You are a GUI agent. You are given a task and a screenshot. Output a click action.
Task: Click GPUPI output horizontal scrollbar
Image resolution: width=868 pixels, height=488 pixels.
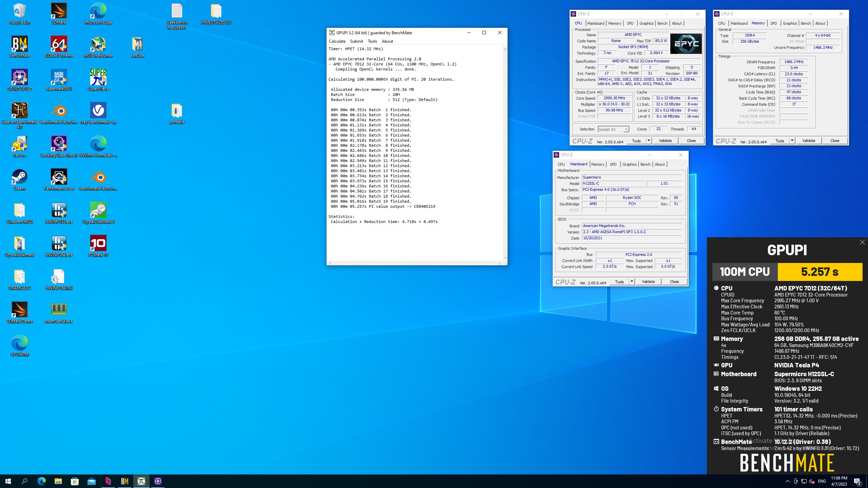coord(415,263)
